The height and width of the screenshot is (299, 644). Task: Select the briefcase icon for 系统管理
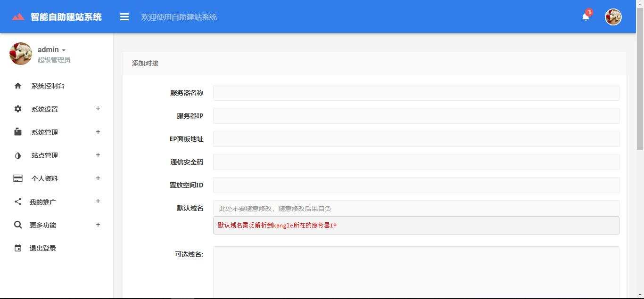17,132
